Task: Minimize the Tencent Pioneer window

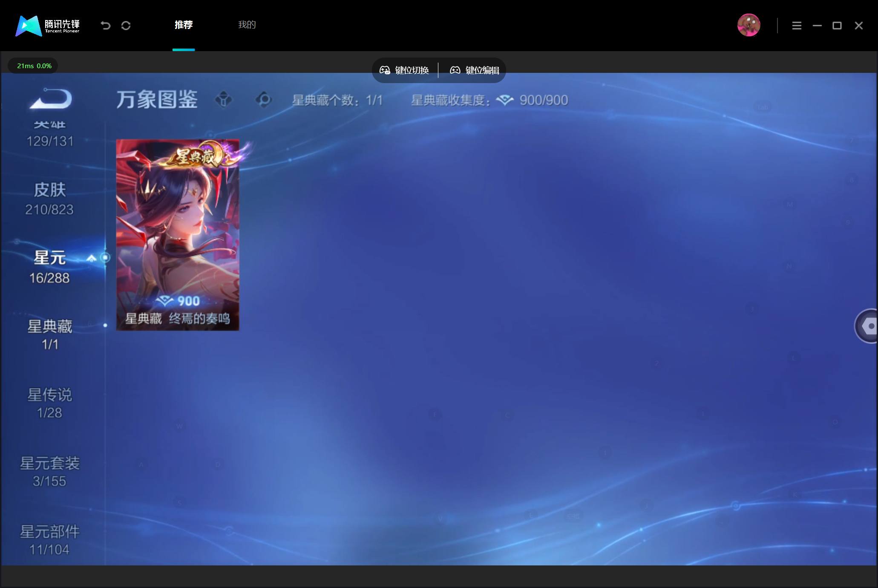Action: (817, 26)
